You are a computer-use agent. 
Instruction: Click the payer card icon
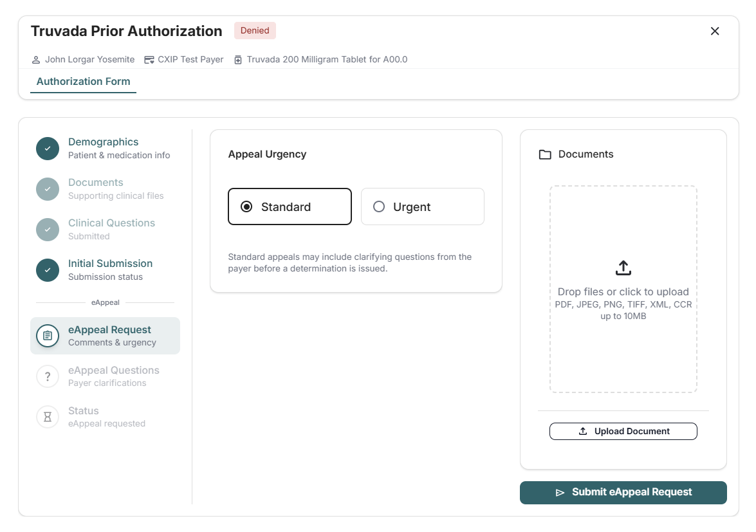(x=149, y=60)
